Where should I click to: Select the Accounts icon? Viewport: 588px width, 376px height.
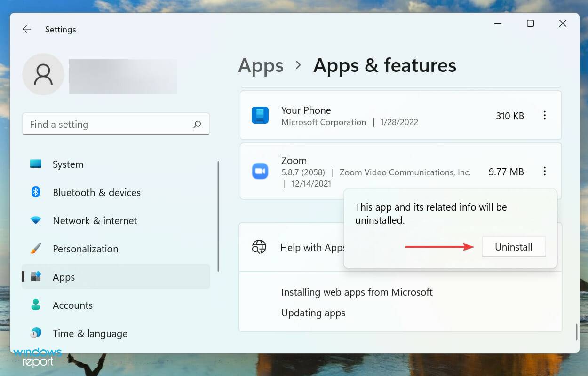tap(36, 305)
